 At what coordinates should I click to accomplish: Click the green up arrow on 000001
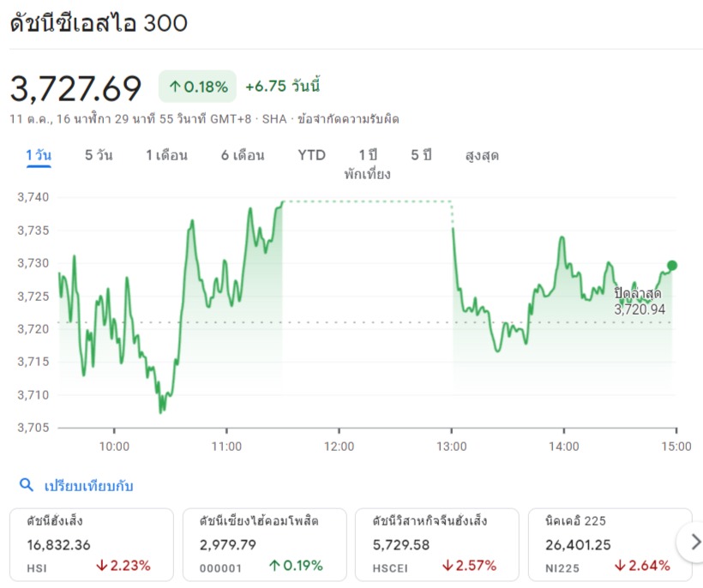pyautogui.click(x=274, y=566)
